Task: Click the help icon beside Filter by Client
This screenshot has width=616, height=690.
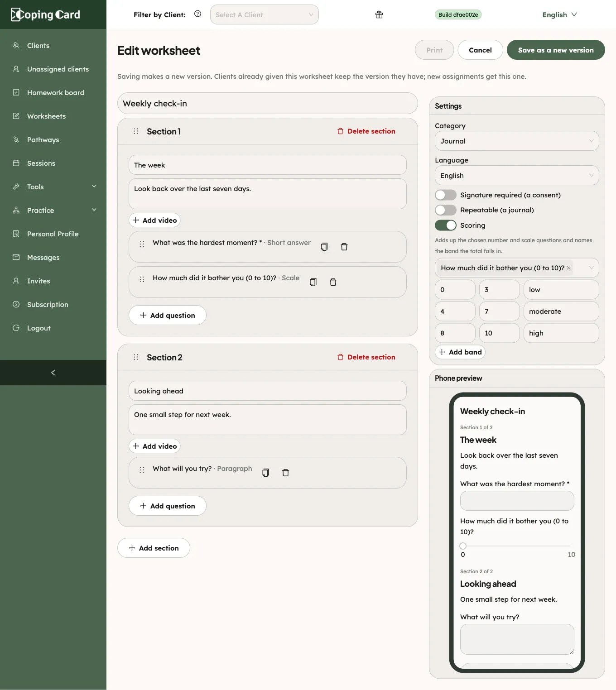Action: click(197, 14)
